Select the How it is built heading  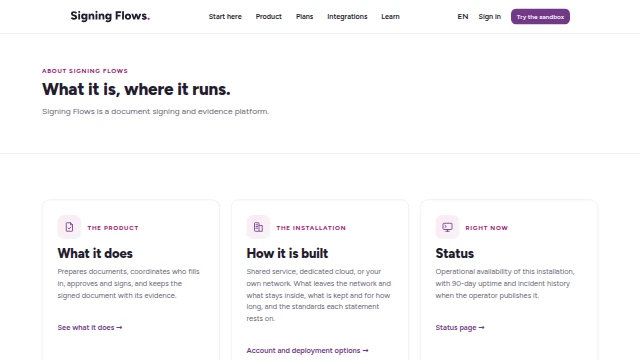287,253
